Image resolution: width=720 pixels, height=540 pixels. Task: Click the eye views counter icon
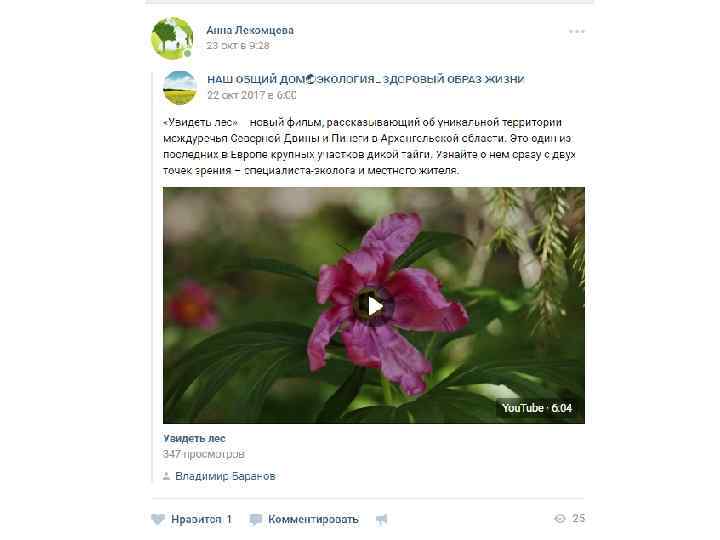(560, 519)
